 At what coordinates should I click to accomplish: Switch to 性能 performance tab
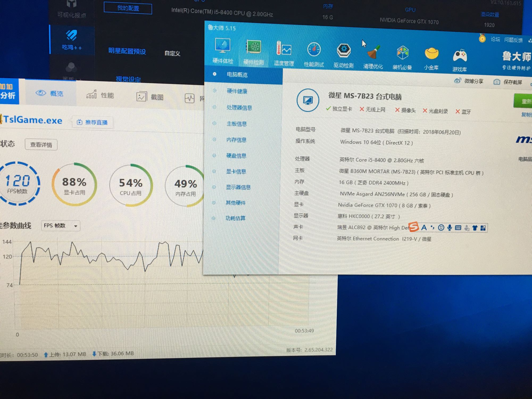tap(100, 95)
